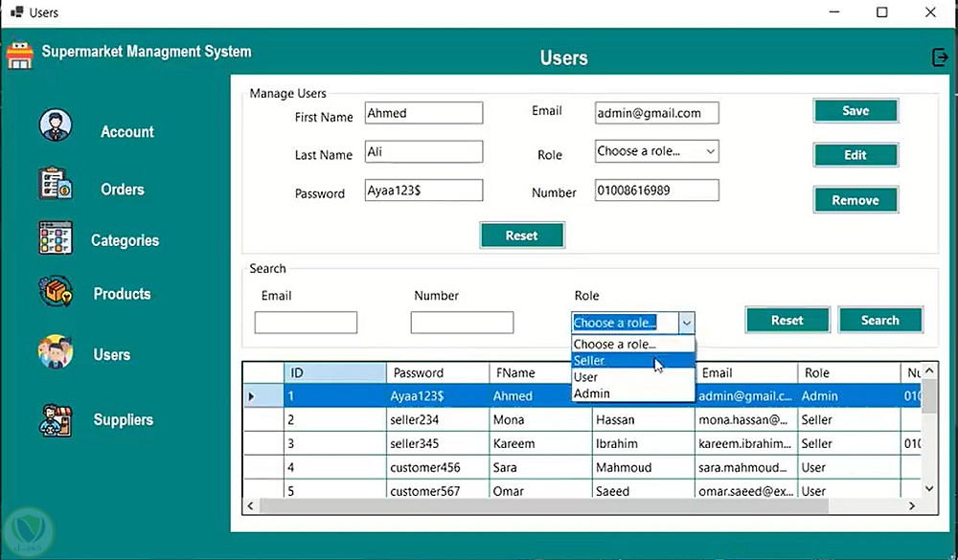Click the Users window title bar icon
958x560 pixels.
[x=17, y=11]
